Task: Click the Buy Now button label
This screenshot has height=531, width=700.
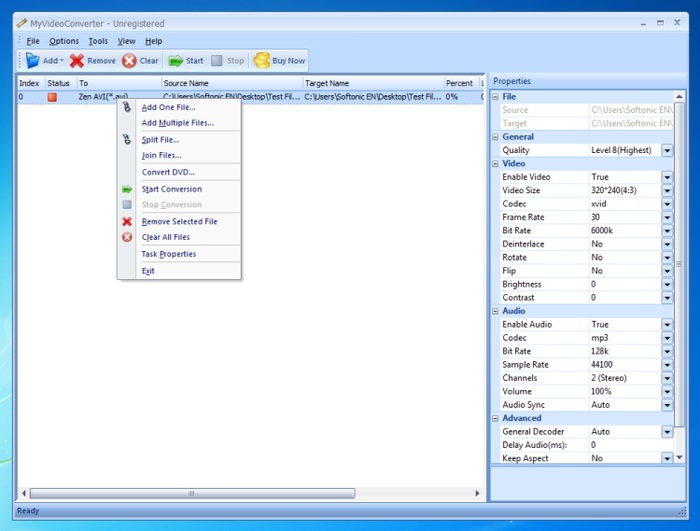Action: coord(288,61)
